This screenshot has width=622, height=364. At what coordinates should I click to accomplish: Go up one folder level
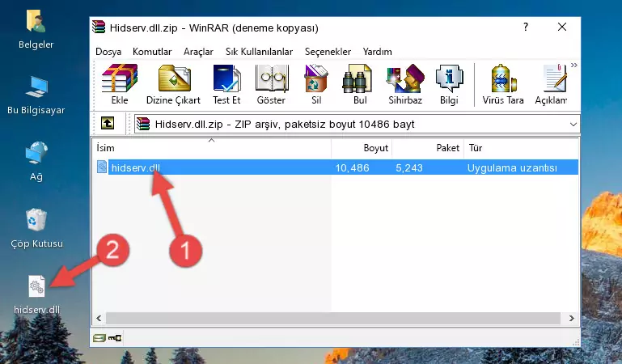click(108, 123)
